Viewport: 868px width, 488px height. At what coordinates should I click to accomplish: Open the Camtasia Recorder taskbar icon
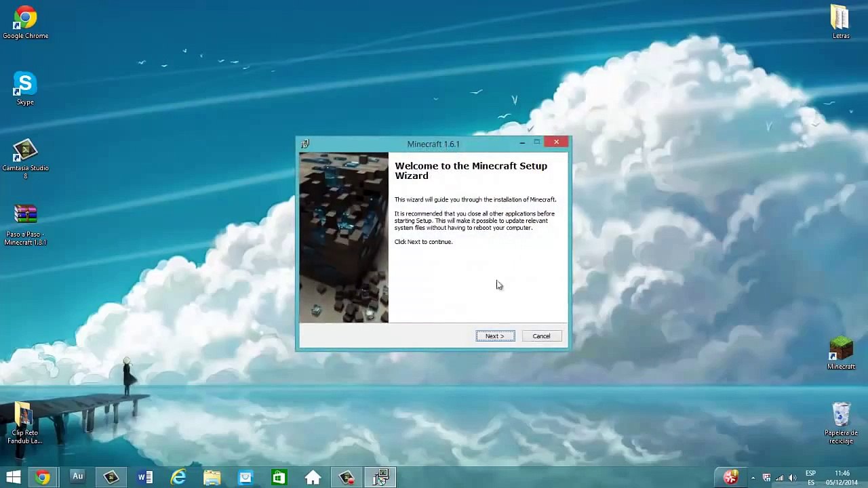(x=347, y=477)
